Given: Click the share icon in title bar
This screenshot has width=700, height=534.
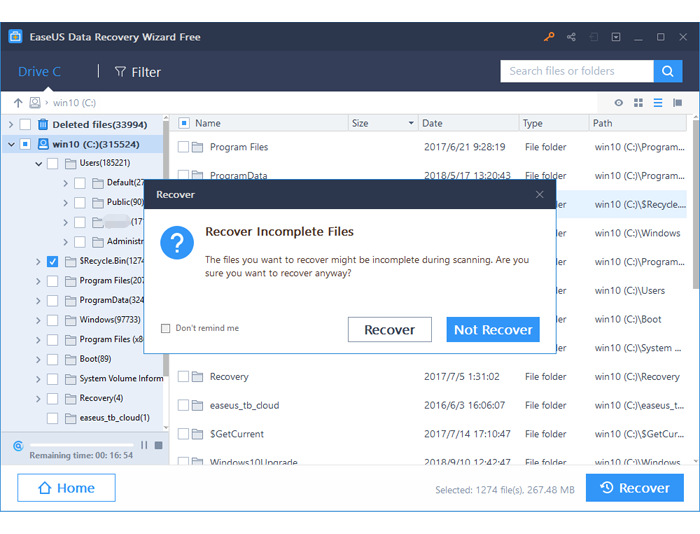Looking at the screenshot, I should click(x=571, y=37).
